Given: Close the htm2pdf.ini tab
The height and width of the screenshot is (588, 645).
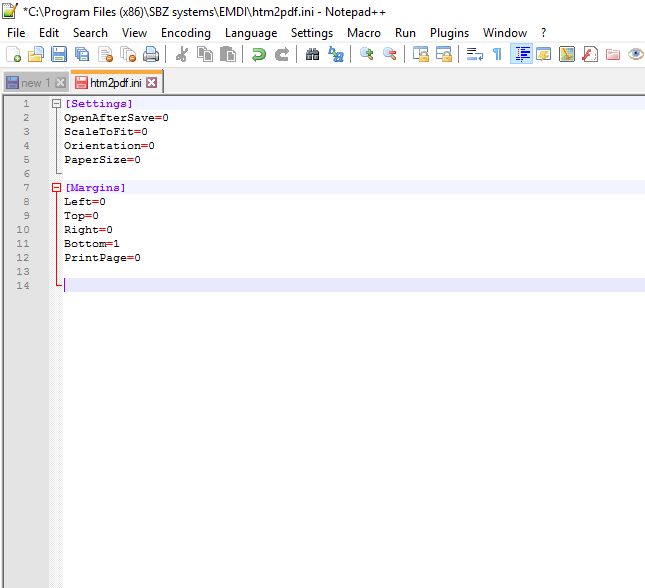Looking at the screenshot, I should pos(152,83).
